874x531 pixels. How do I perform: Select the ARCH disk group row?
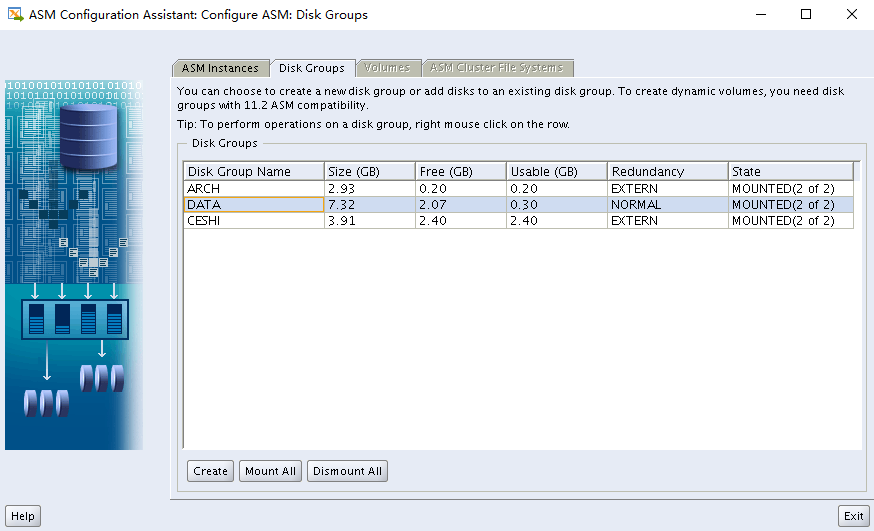[254, 188]
